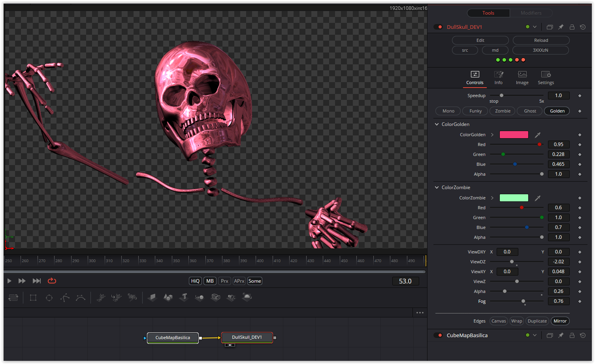Viewport: 595px width, 364px height.
Task: Lock the CubeMapBasilica node
Action: pyautogui.click(x=572, y=335)
